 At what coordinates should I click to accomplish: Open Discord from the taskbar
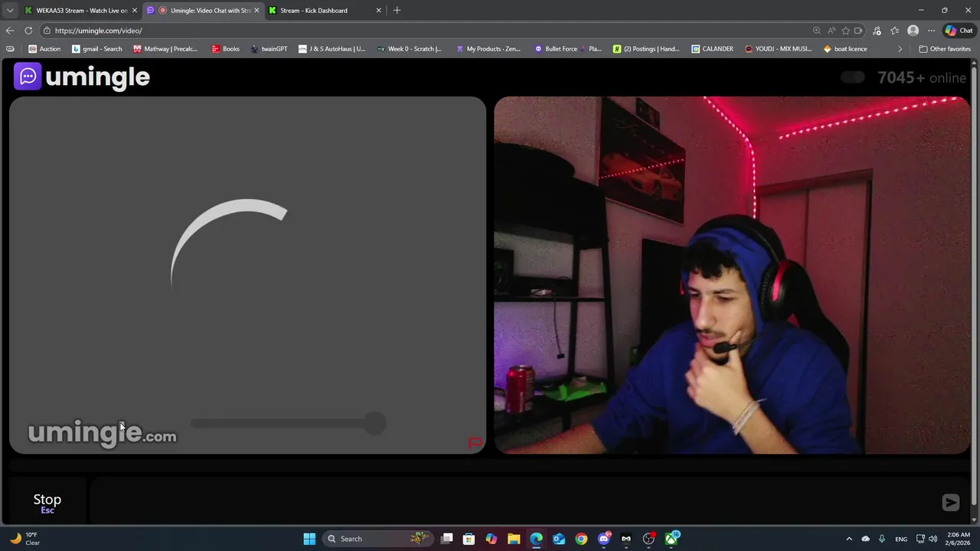coord(604,539)
